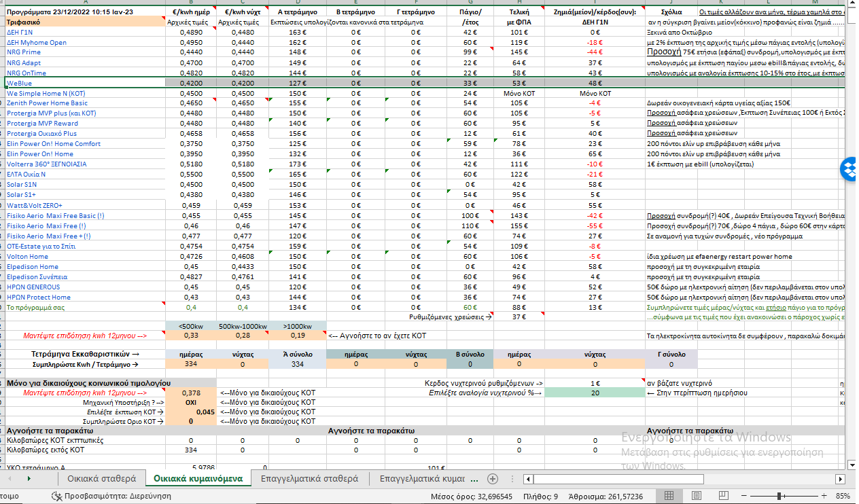Select the "ΔΕΗ Myhome Open" program cell
The image size is (859, 504).
pyautogui.click(x=85, y=42)
